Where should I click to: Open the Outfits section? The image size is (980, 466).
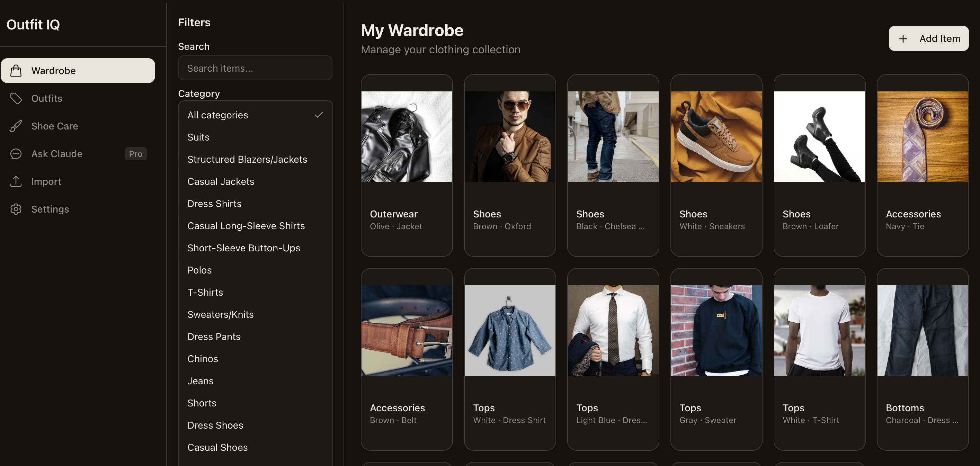pyautogui.click(x=47, y=99)
